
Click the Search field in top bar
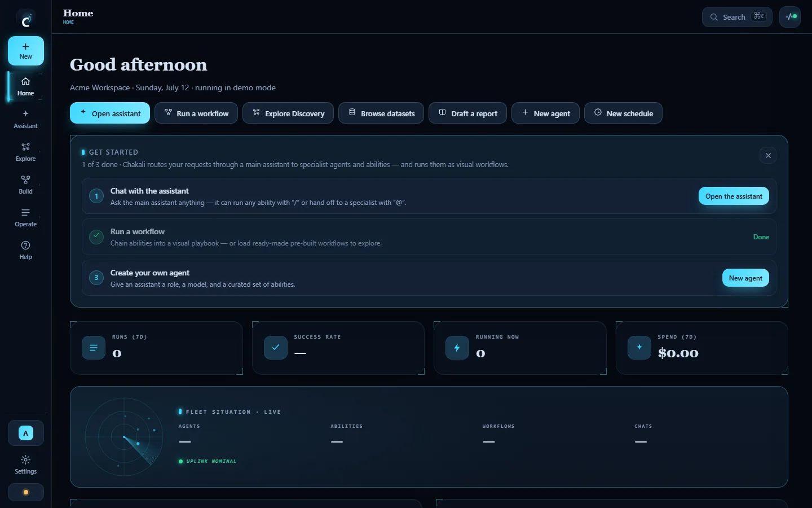coord(737,17)
